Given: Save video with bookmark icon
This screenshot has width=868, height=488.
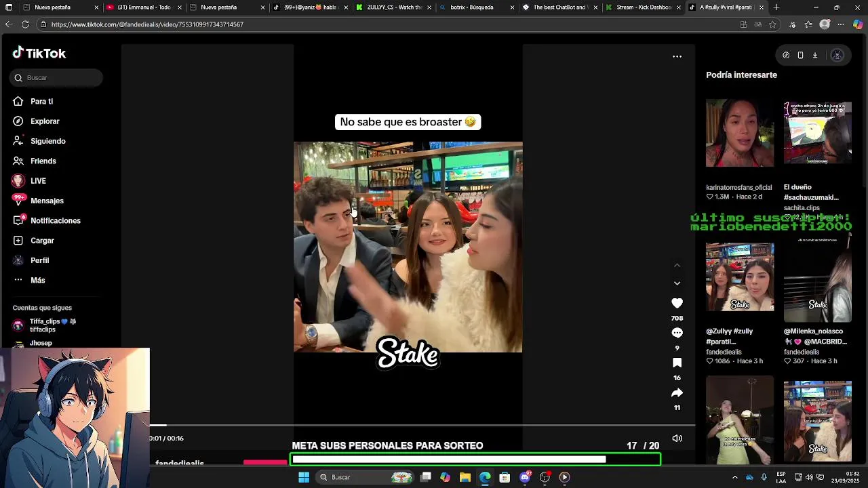Looking at the screenshot, I should click(x=677, y=363).
